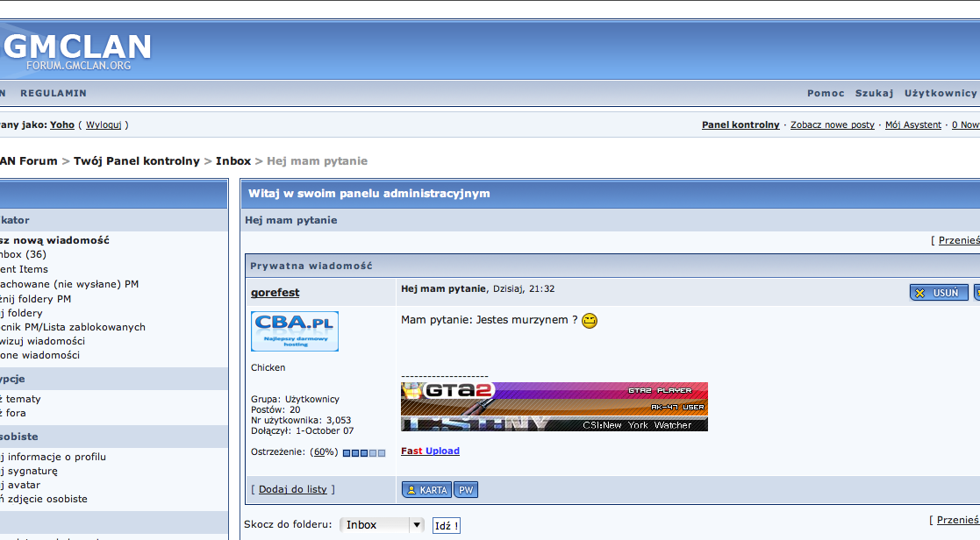Open the Zobacz nowe posty link
The height and width of the screenshot is (540, 980).
[x=832, y=124]
